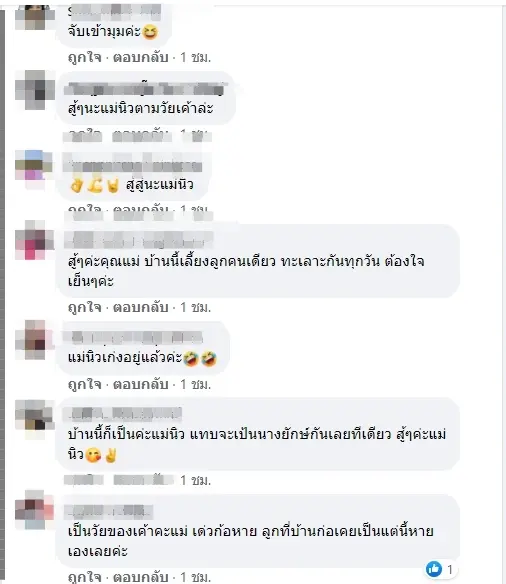Open blurred username above "เป็นวัยของเค้าคะแม่" comment
Viewport: 506px width, 584px height.
pos(108,512)
